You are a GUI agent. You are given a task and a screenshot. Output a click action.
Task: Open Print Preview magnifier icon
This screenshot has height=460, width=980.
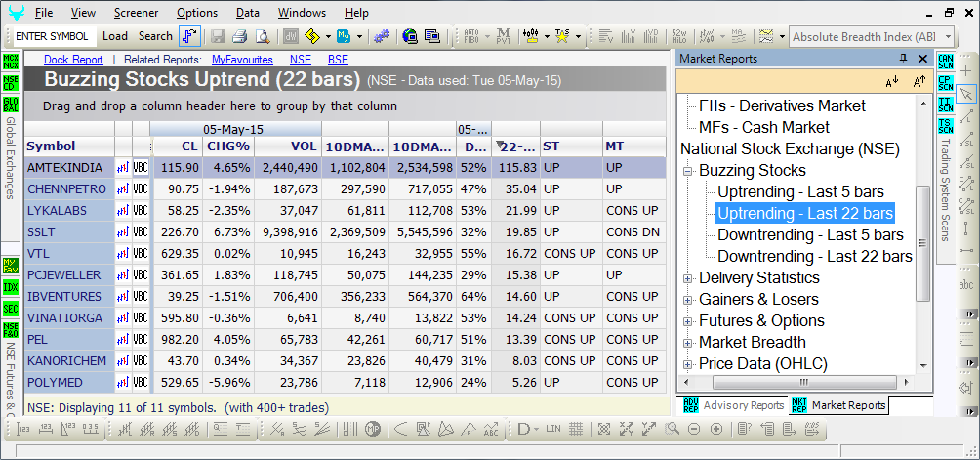[263, 36]
